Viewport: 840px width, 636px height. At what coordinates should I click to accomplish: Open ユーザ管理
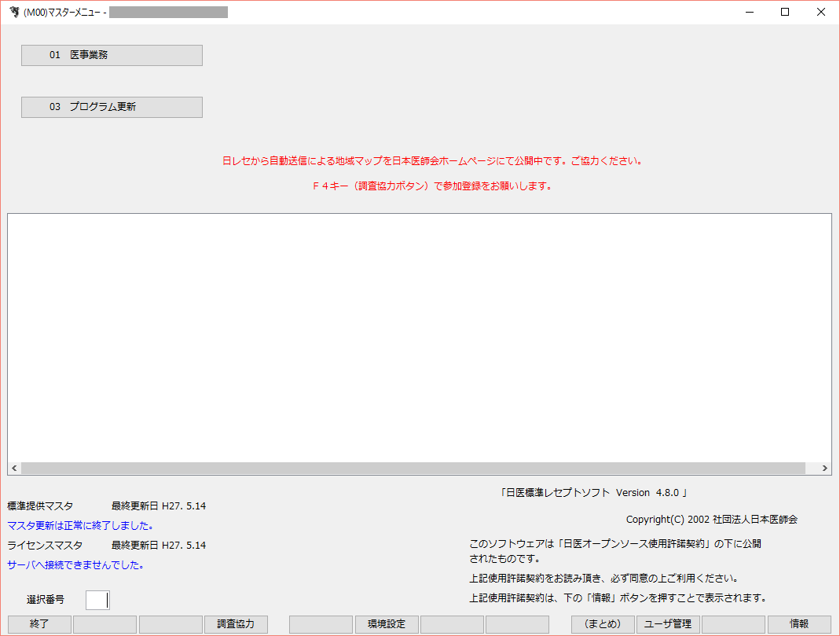(668, 624)
